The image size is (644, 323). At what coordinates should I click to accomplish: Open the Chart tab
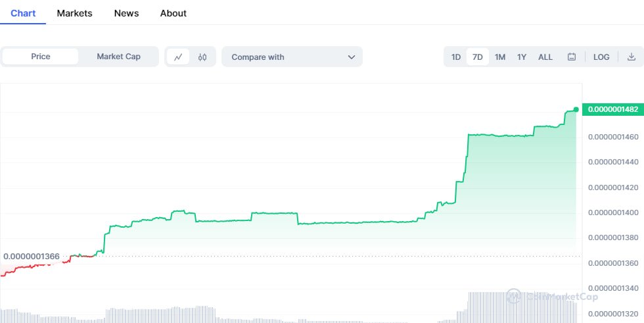(x=23, y=13)
